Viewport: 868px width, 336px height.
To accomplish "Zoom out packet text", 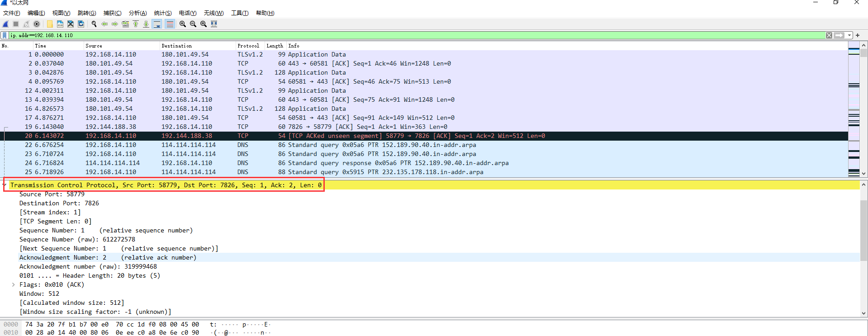I will 193,24.
